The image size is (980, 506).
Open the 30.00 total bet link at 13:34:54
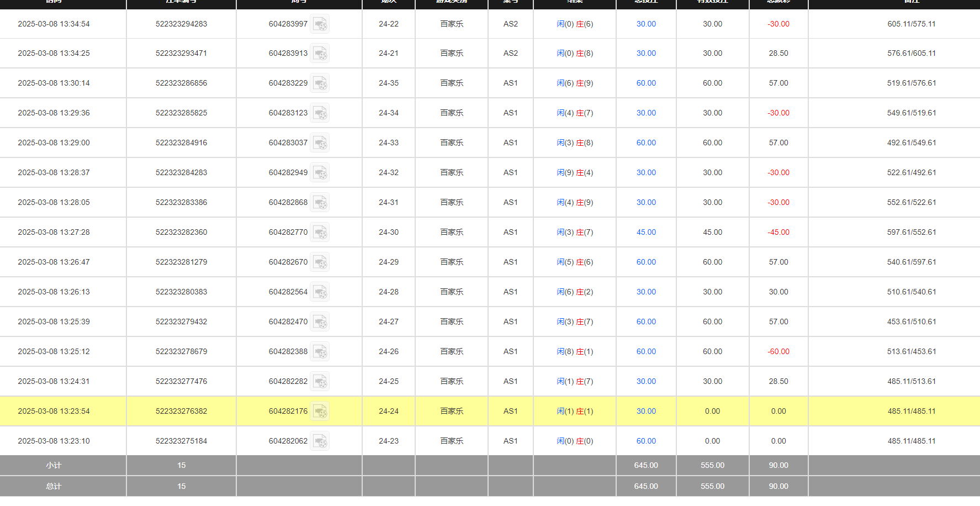(x=646, y=24)
